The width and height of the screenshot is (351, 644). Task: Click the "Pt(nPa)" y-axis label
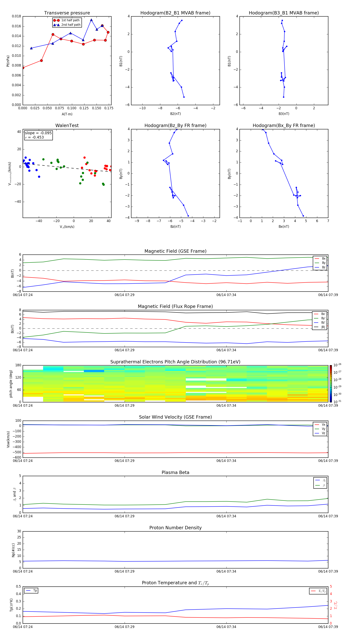pyautogui.click(x=8, y=61)
